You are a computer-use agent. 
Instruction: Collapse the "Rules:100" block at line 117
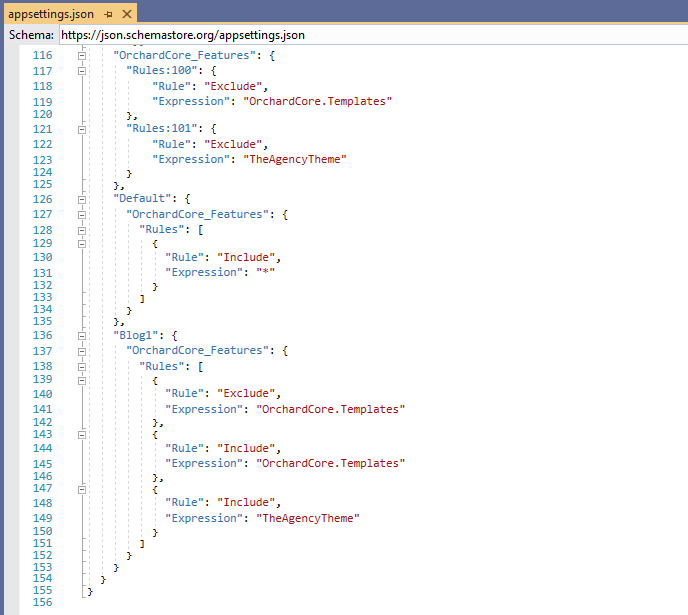82,71
